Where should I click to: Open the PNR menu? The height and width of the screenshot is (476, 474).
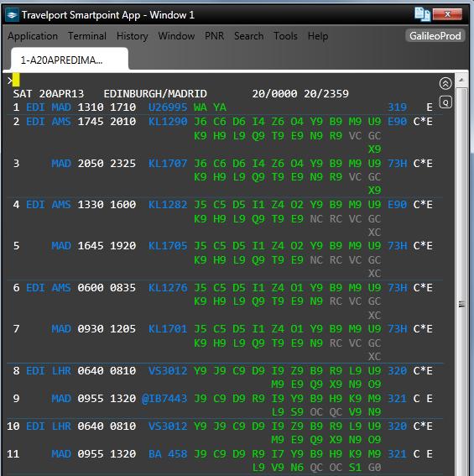click(x=214, y=36)
